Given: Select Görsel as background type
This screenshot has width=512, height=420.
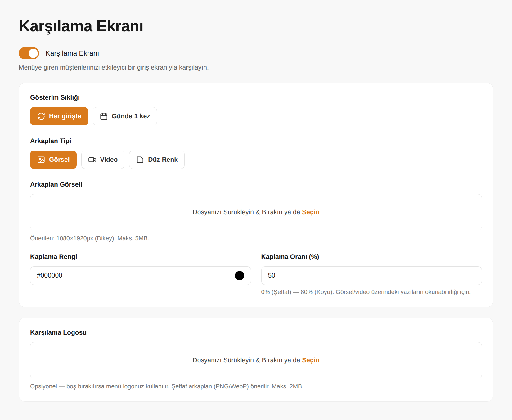Looking at the screenshot, I should coord(53,160).
